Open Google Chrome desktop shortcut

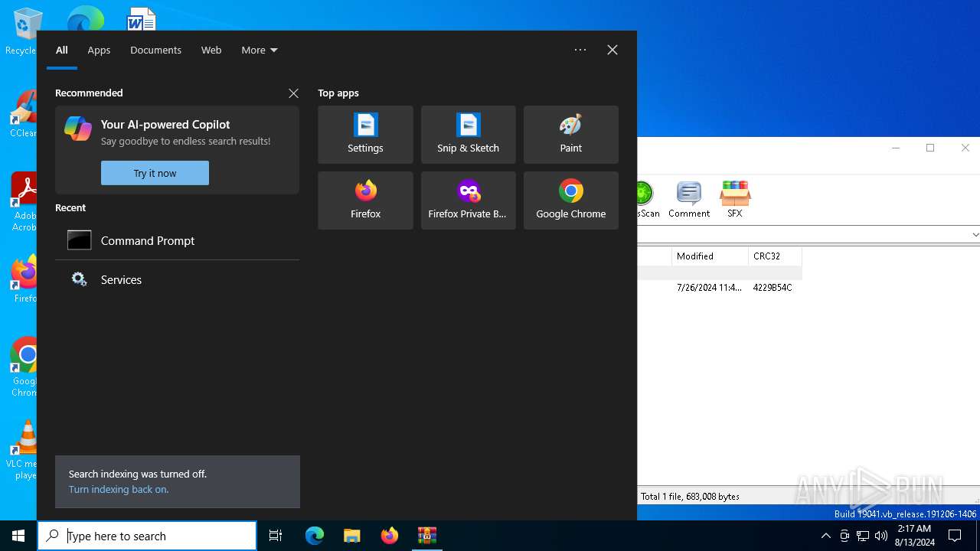[26, 366]
